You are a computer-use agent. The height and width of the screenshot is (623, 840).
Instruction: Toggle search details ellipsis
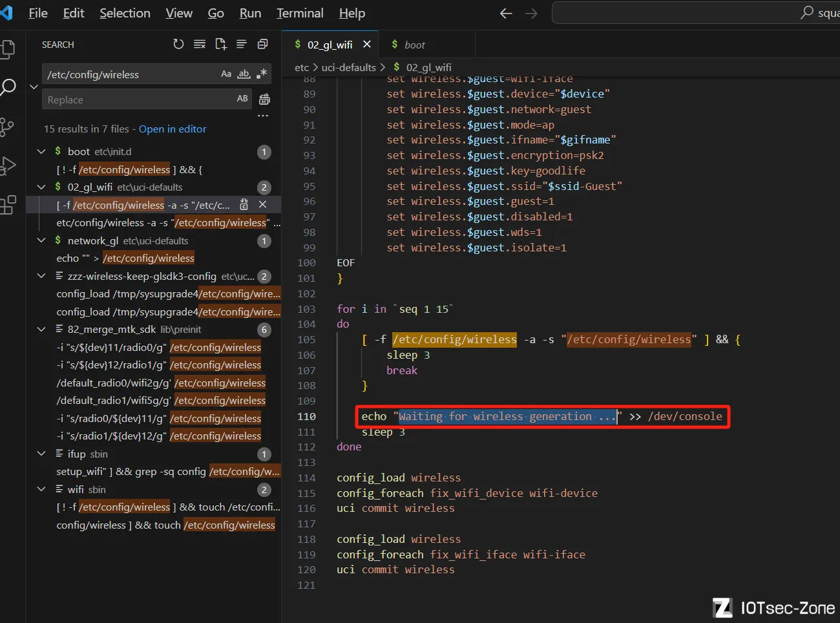[x=262, y=116]
